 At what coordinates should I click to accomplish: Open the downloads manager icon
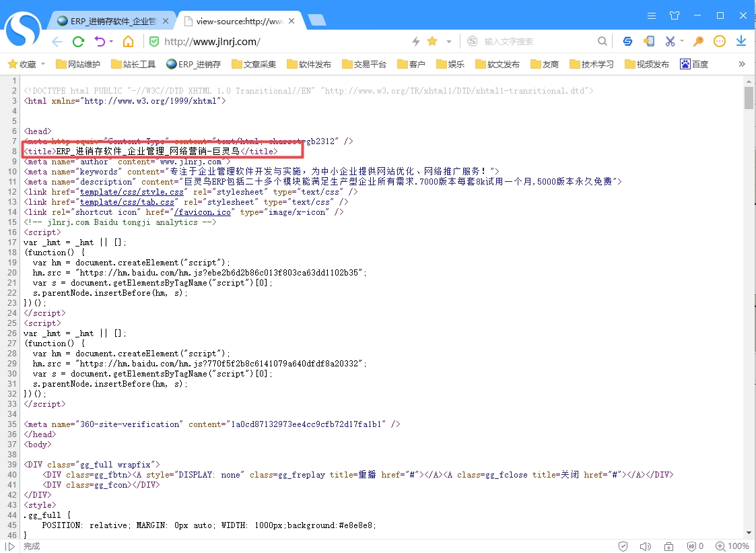tap(741, 42)
